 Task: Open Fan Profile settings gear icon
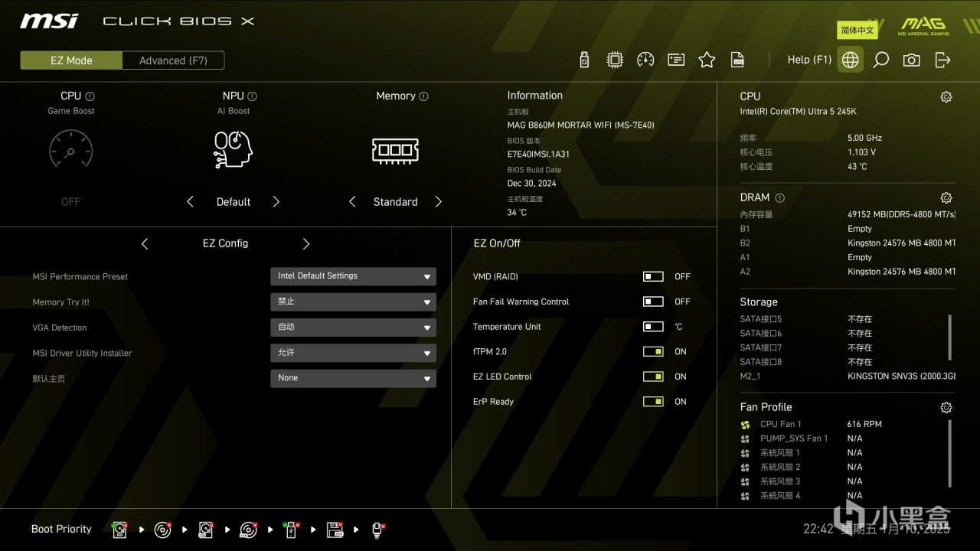click(x=946, y=407)
